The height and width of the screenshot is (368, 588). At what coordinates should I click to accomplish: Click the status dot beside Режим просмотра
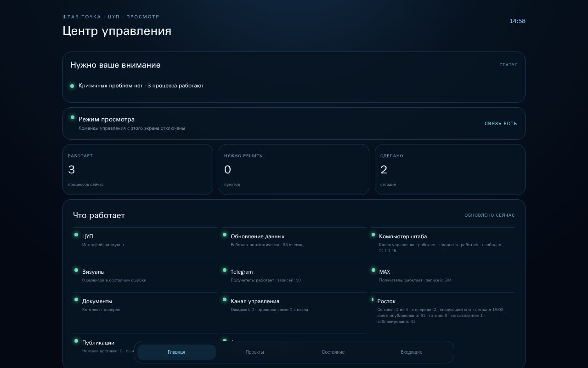tap(73, 117)
